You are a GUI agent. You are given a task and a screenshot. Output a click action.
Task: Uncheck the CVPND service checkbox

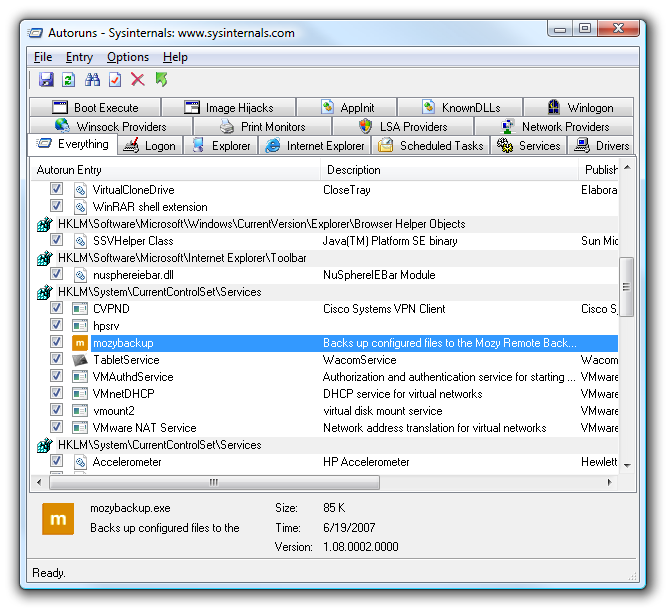tap(57, 309)
